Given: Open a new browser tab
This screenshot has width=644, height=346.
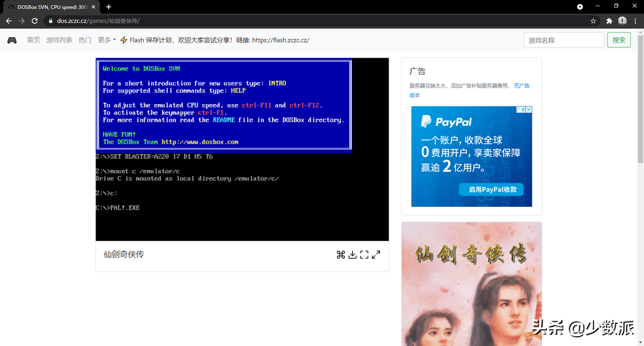Looking at the screenshot, I should coord(109,6).
